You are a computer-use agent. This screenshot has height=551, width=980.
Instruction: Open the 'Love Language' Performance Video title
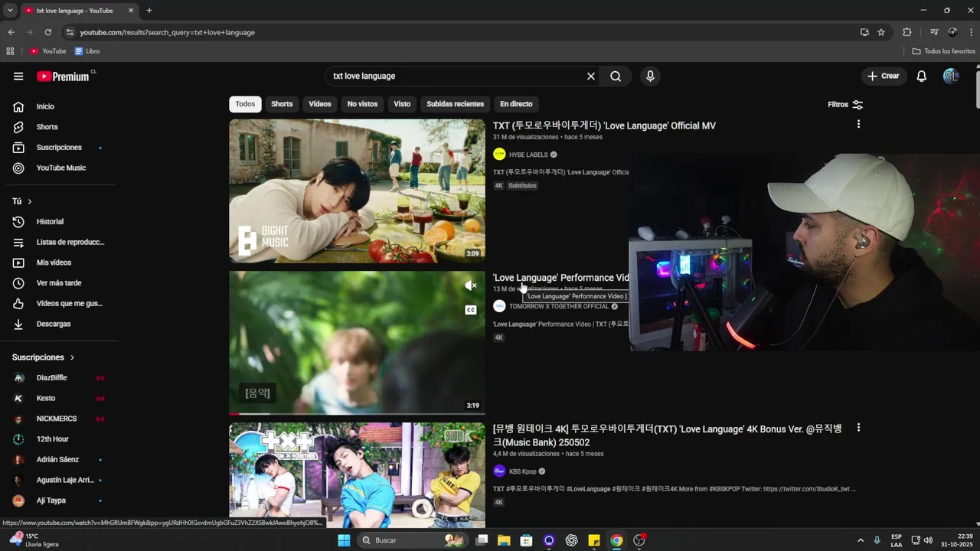(x=561, y=278)
